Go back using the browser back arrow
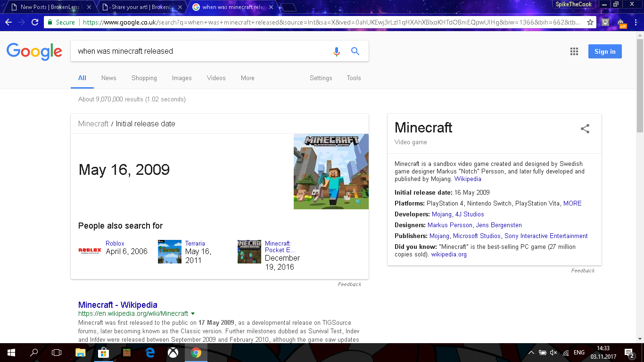644x362 pixels. (8, 22)
